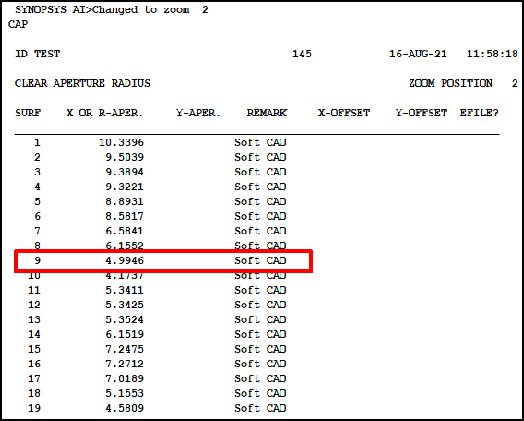Click the highlighted 4.9946 value in row 9
The height and width of the screenshot is (421, 524).
point(125,261)
